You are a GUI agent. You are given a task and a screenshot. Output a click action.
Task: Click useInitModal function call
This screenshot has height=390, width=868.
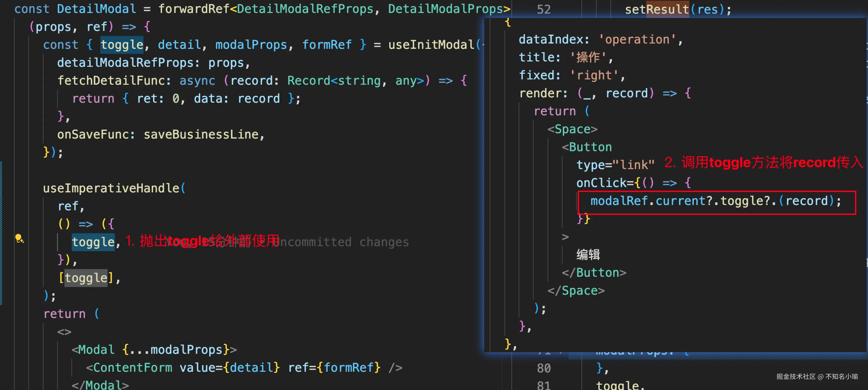[431, 45]
